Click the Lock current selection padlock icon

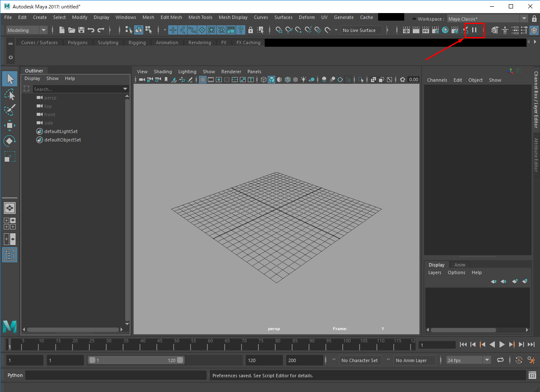pyautogui.click(x=250, y=30)
